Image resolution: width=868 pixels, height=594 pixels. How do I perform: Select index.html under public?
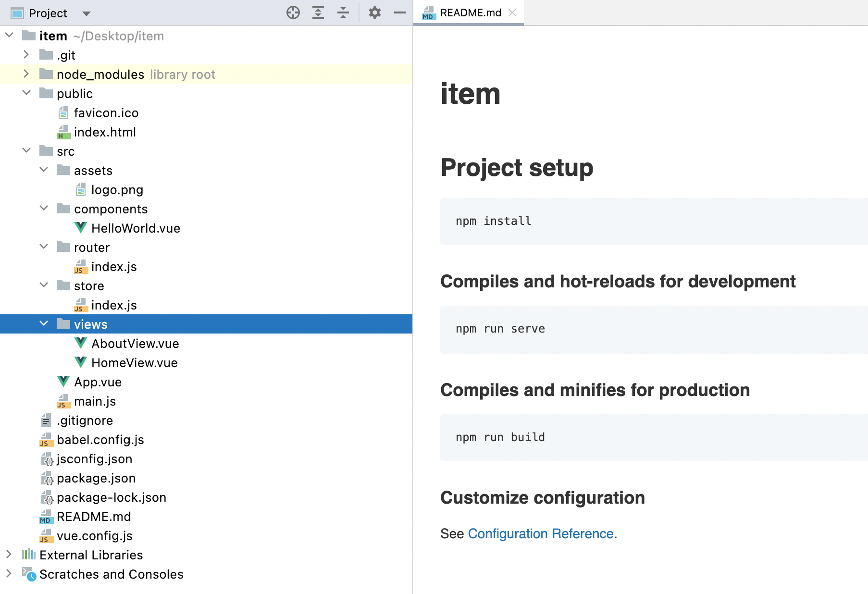(105, 132)
